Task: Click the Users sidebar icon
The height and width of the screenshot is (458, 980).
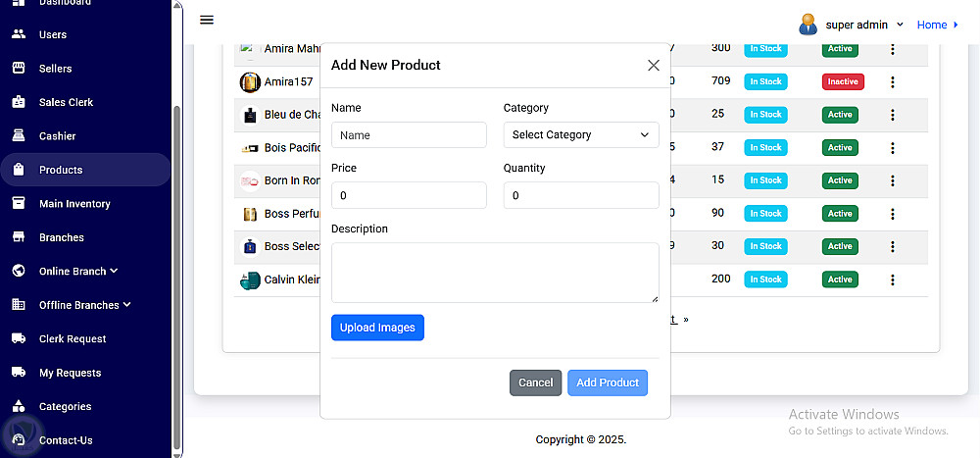Action: [x=19, y=34]
